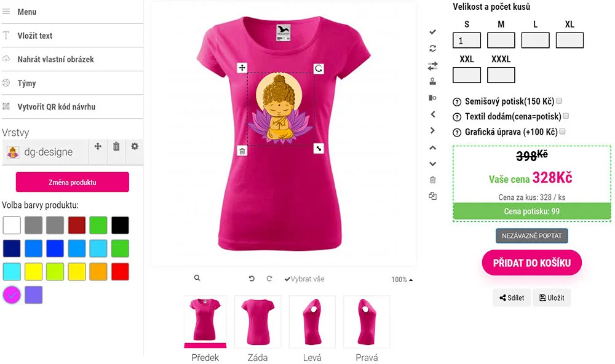Image resolution: width=615 pixels, height=364 pixels.
Task: Click the dg-designe layer settings gear
Action: point(135,146)
